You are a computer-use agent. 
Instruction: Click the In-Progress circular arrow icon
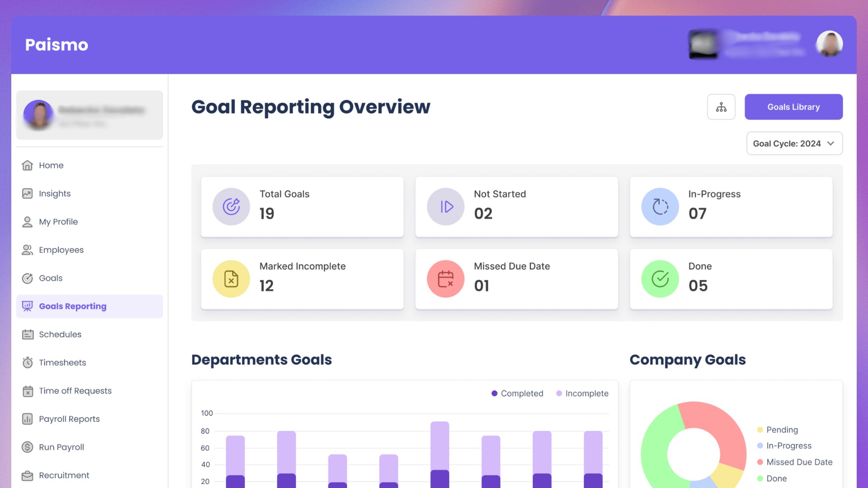660,206
